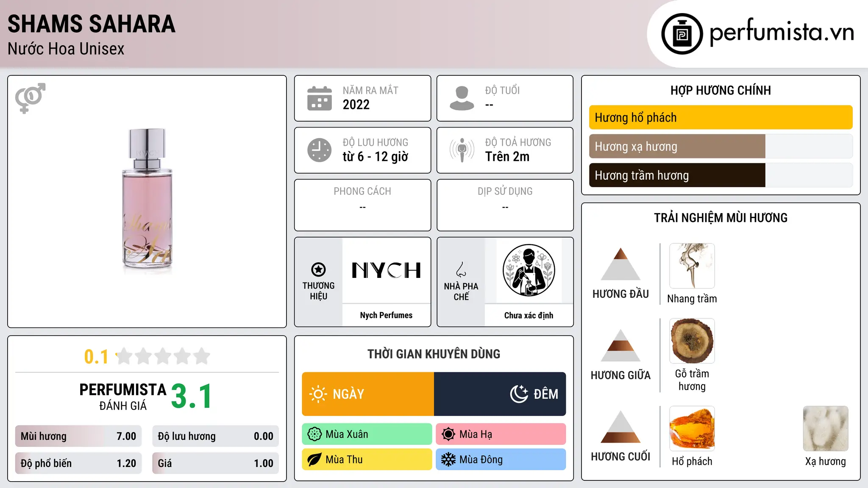The height and width of the screenshot is (488, 868).
Task: Open the Hổ phách note image
Action: (692, 429)
